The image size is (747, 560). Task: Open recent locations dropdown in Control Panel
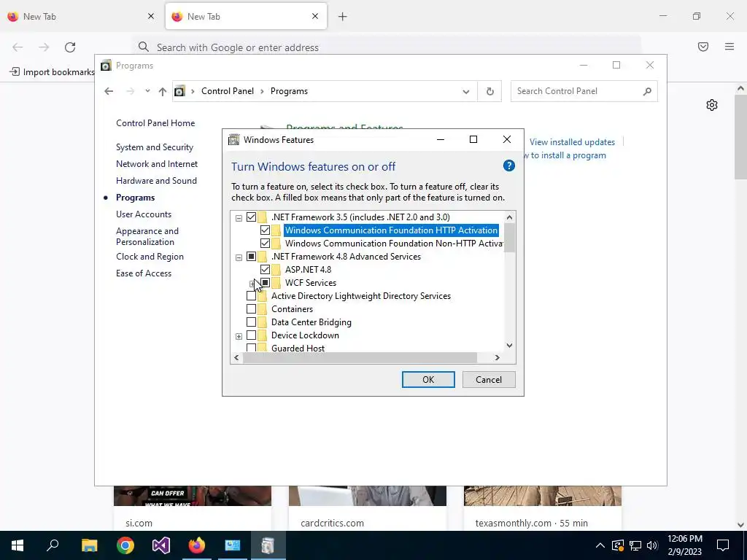147,91
